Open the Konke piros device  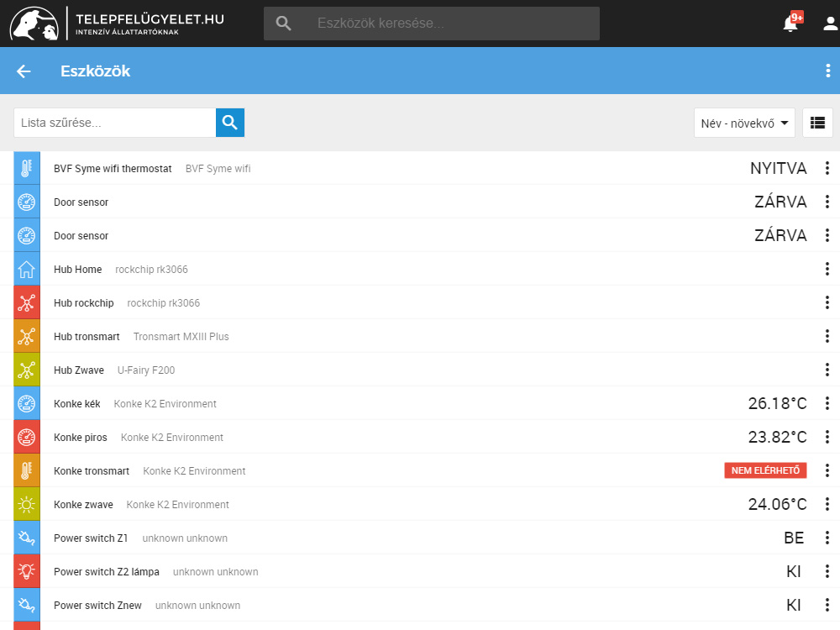tap(81, 437)
